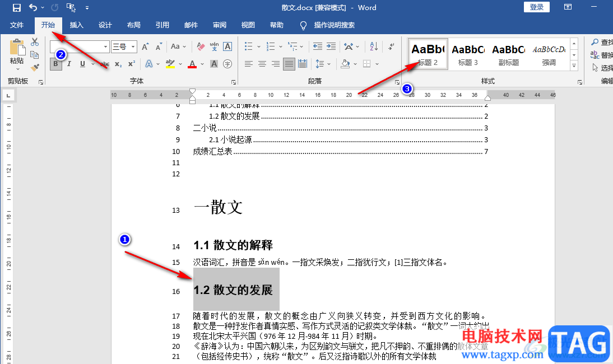Toggle Justify alignment
This screenshot has width=613, height=364.
pos(289,64)
